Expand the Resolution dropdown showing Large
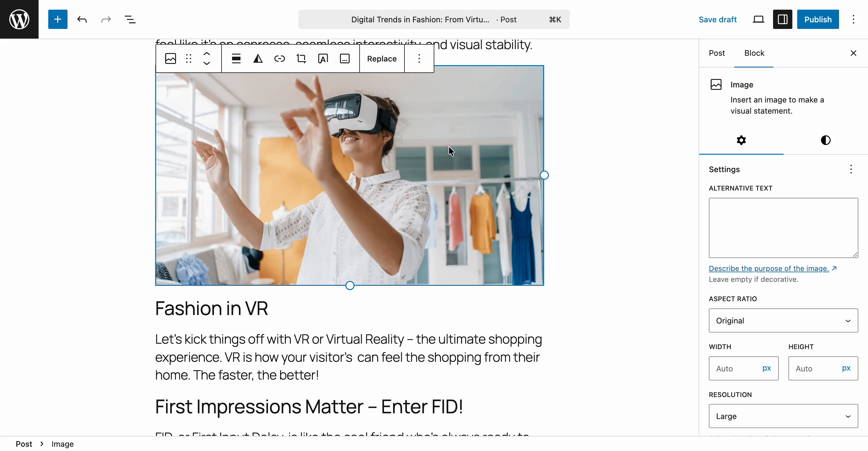 tap(783, 416)
